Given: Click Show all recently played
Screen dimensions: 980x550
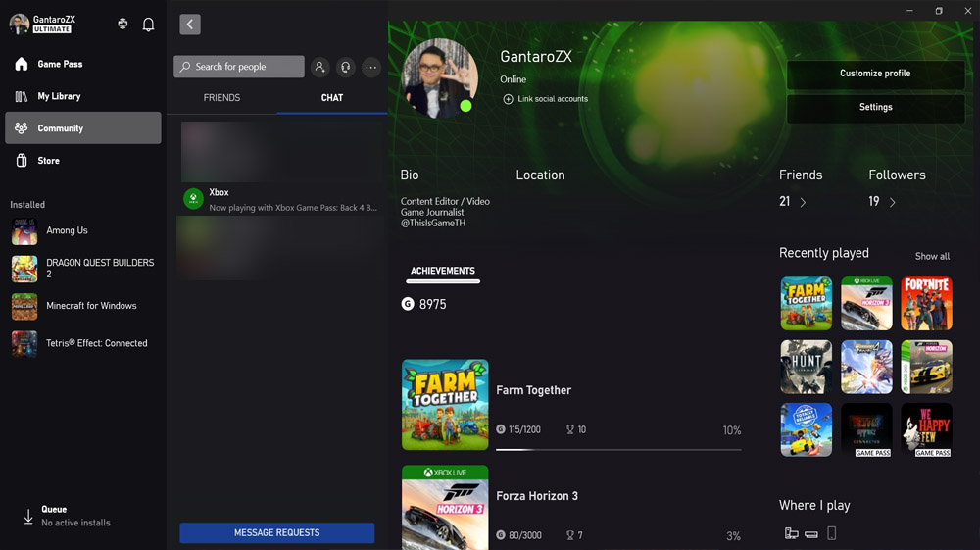Looking at the screenshot, I should coord(932,256).
